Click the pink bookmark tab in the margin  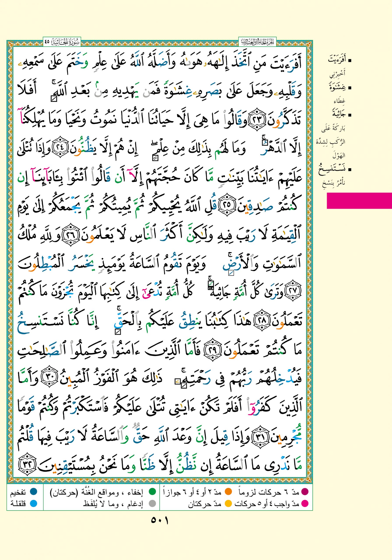click(359, 201)
